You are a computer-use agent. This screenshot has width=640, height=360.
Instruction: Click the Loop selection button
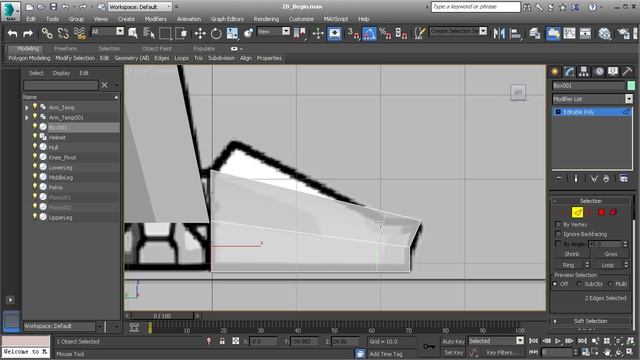coord(607,265)
